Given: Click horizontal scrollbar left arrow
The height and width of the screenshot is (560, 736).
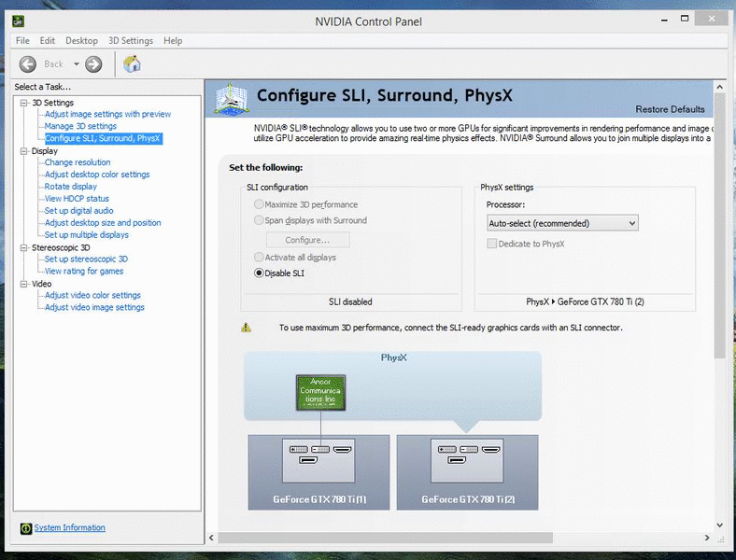Looking at the screenshot, I should (x=211, y=538).
